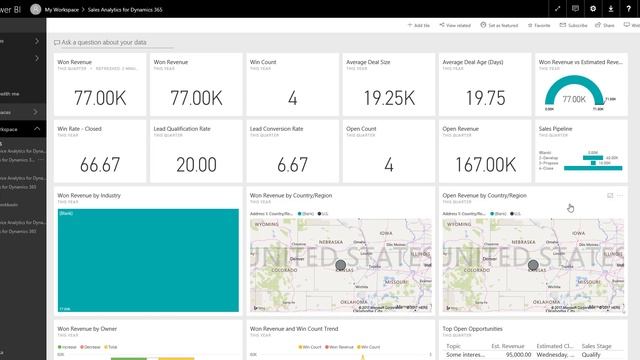640x360 pixels.
Task: Open the notifications speech-bubble icon
Action: (575, 9)
